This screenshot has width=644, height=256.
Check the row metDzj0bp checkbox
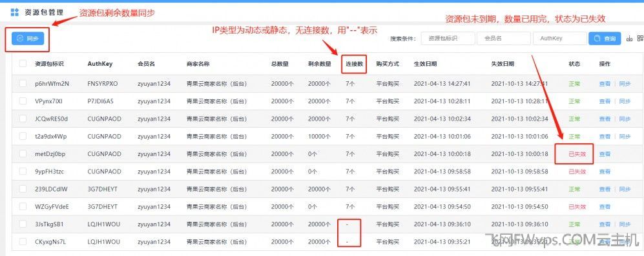[23, 154]
